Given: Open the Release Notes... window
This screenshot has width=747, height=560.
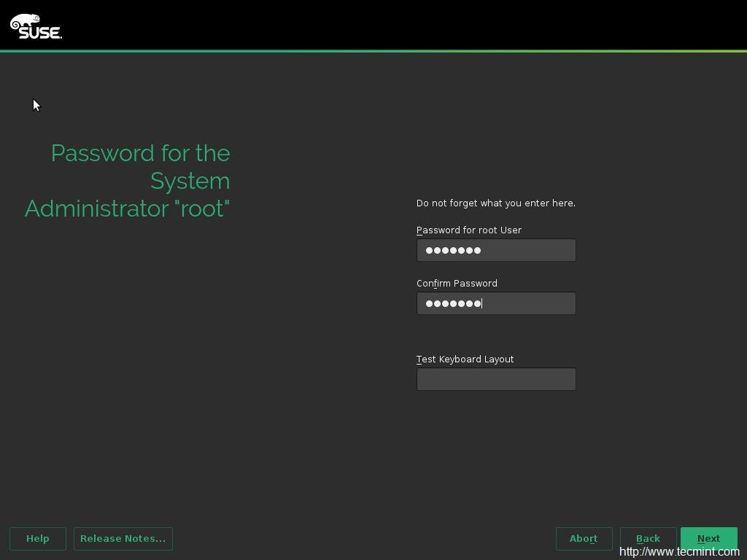Looking at the screenshot, I should click(x=123, y=539).
